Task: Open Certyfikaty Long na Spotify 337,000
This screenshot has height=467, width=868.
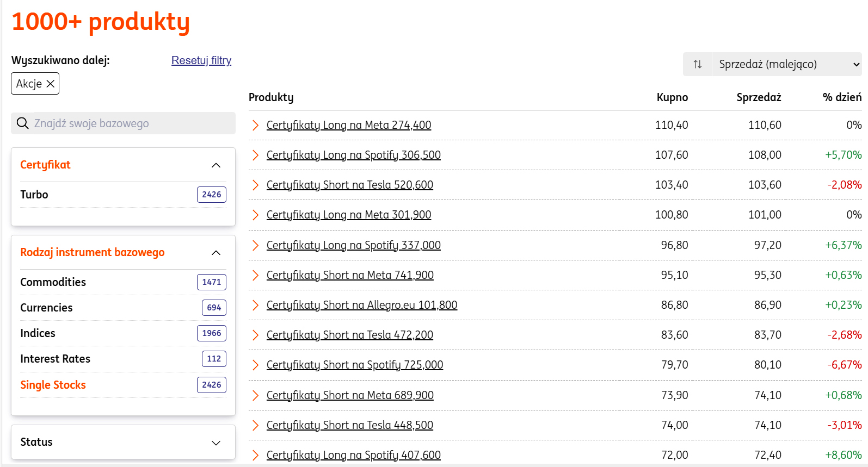Action: [x=354, y=245]
